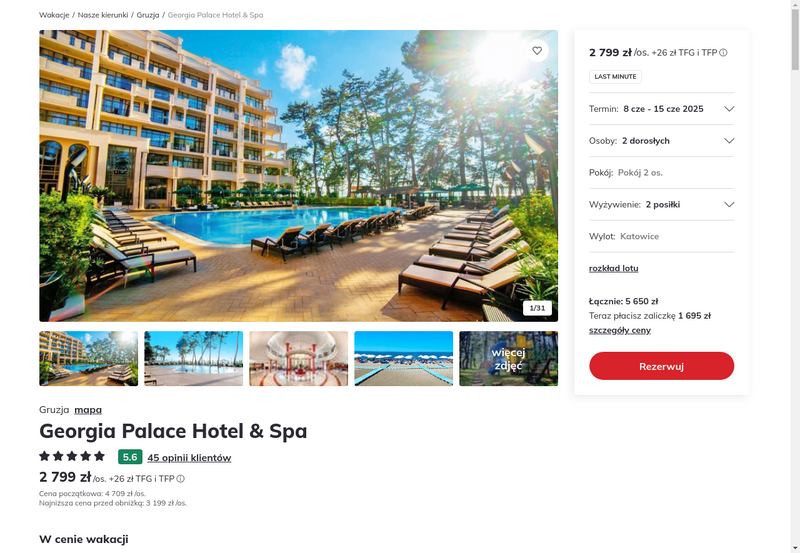
Task: Click the five-star hotel rating
Action: click(72, 456)
